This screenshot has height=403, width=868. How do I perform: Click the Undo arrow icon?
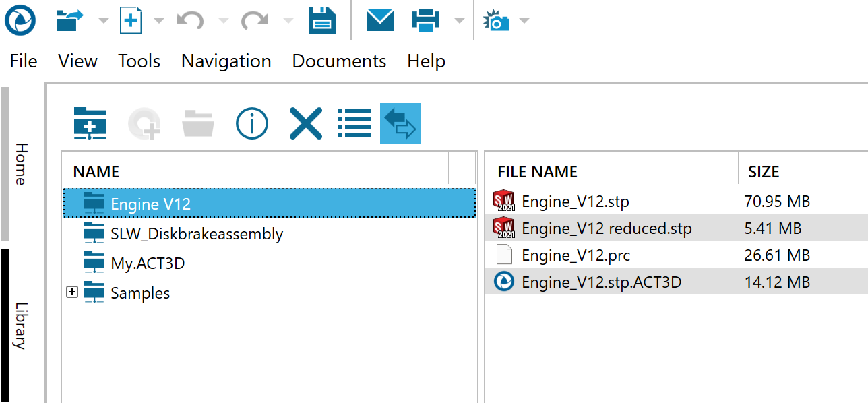(190, 20)
